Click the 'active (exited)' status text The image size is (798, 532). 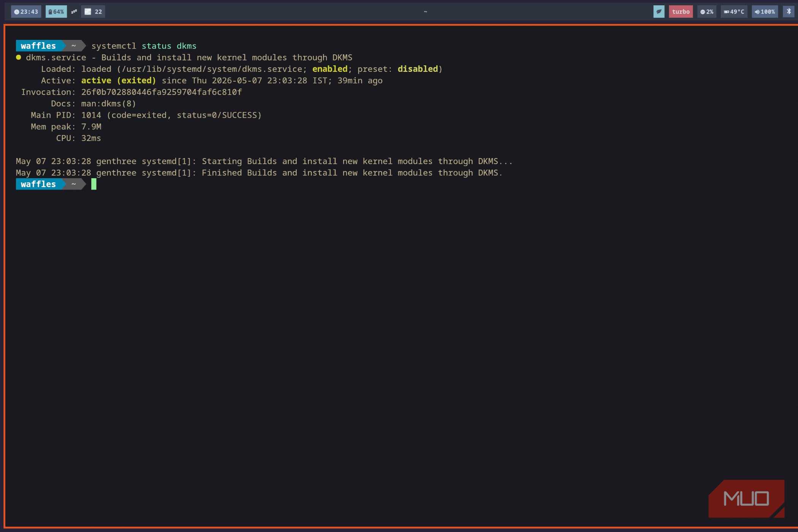(x=119, y=81)
